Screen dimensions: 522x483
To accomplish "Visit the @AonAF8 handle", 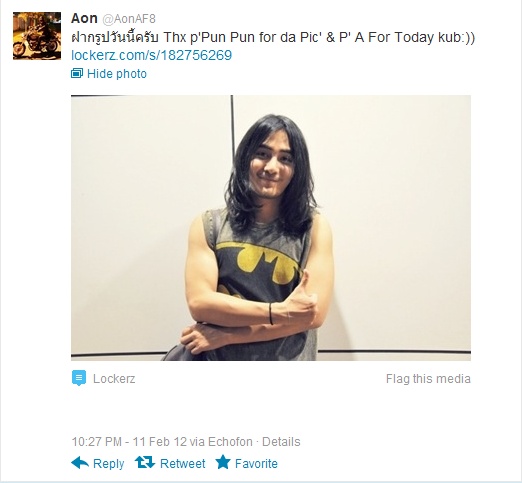I will (x=129, y=19).
